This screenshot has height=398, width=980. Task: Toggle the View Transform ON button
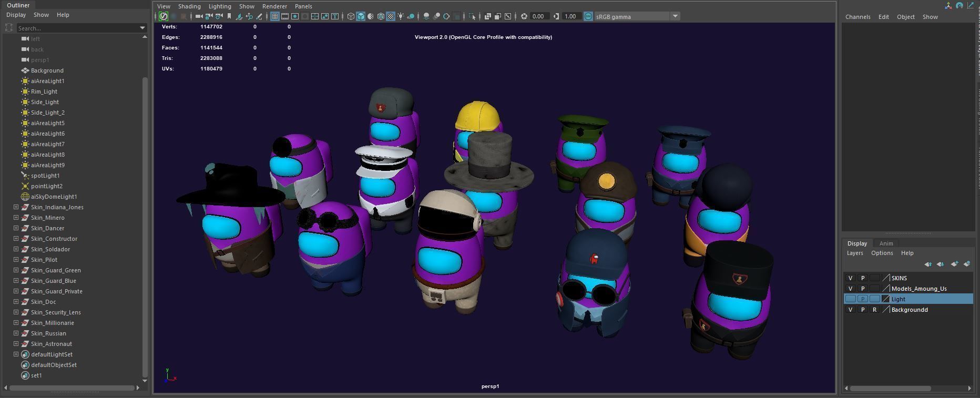(x=588, y=16)
